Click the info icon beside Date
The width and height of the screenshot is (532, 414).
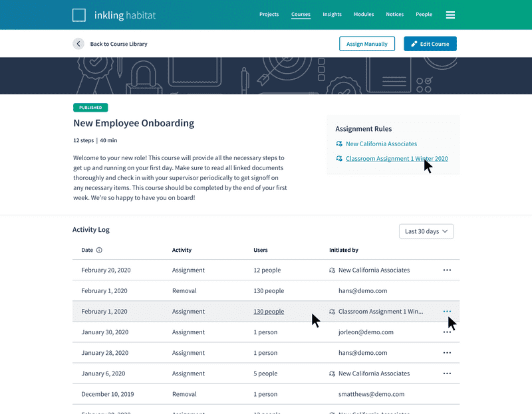99,251
